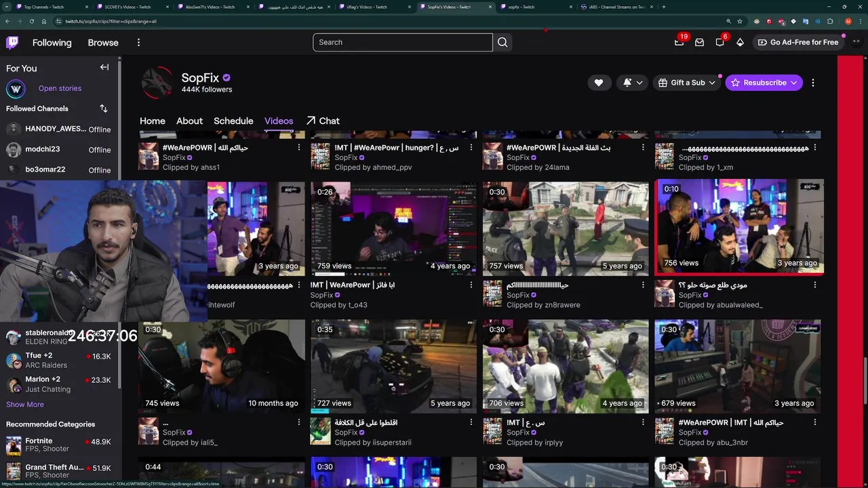Open the whispers envelope icon
Viewport: 868px width, 488px height.
point(699,42)
